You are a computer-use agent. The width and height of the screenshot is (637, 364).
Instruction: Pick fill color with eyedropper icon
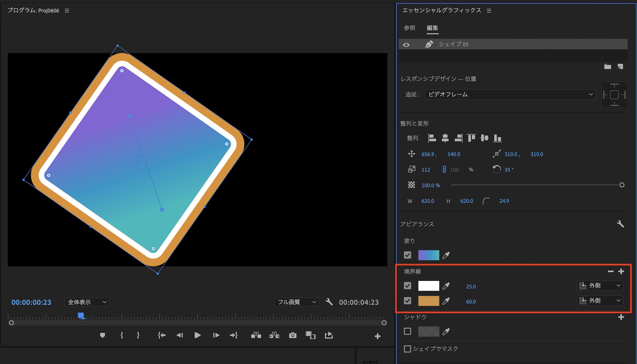click(x=446, y=255)
